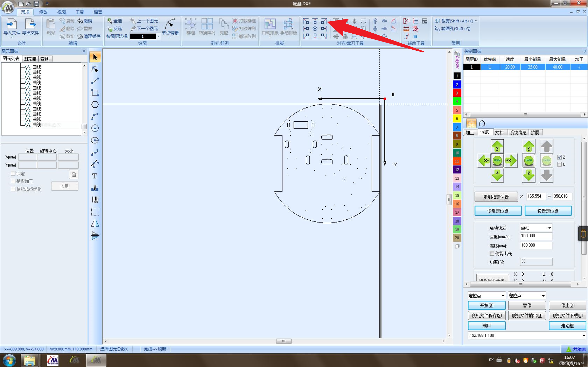Select the blue layer 2 color swatch

(457, 84)
